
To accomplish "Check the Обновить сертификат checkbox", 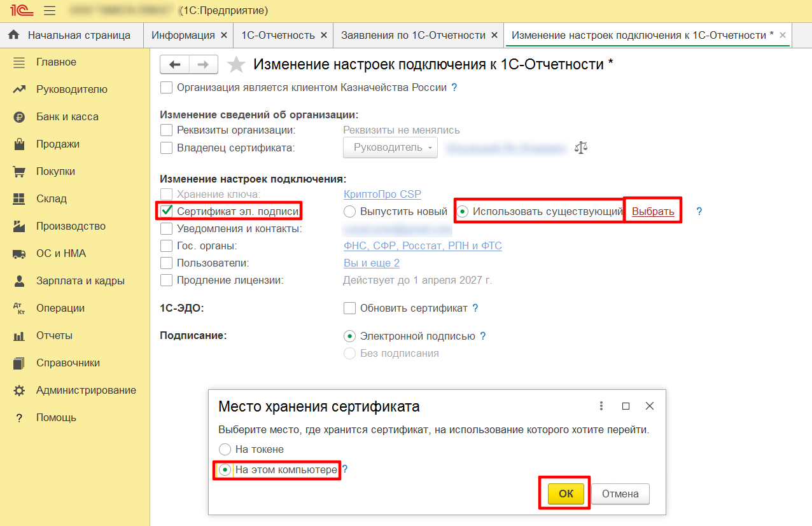I will 349,308.
